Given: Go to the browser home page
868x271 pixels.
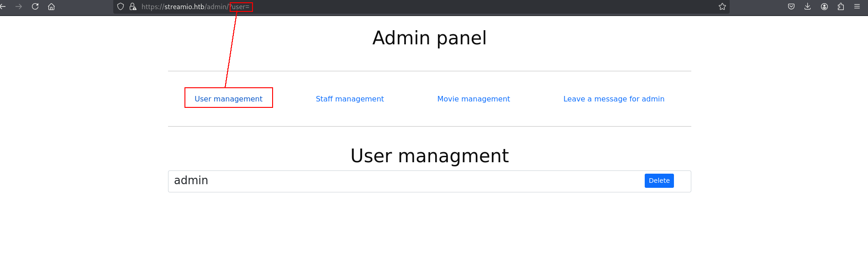Looking at the screenshot, I should (52, 6).
